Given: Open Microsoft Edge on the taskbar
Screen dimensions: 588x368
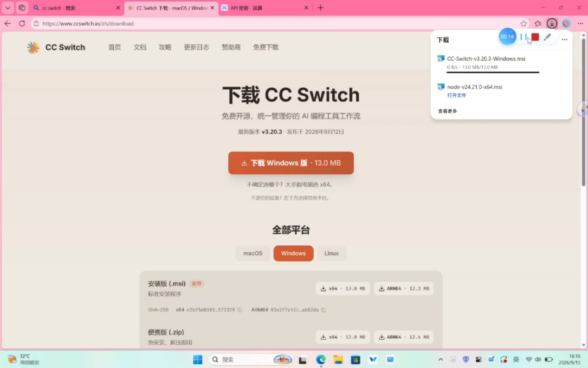Looking at the screenshot, I should tap(321, 360).
